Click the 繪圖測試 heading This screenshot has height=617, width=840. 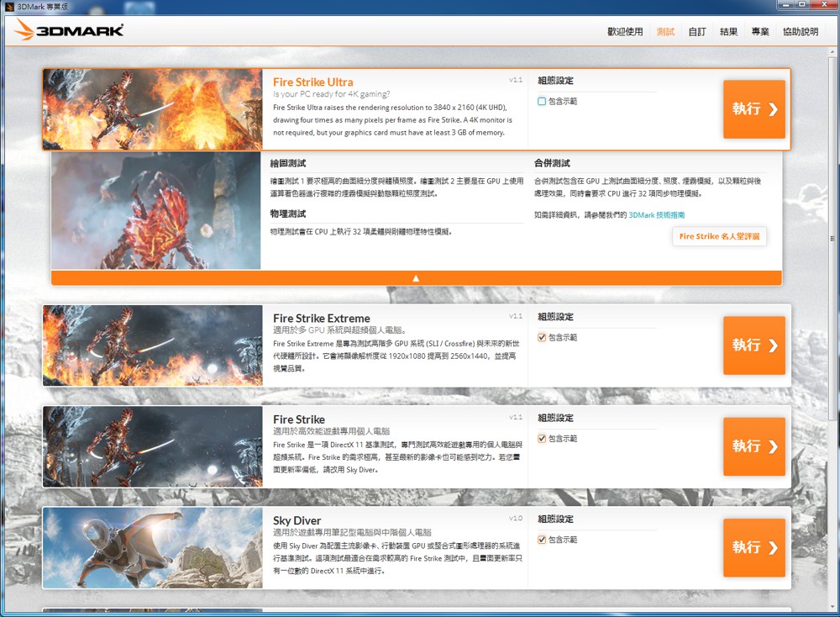[x=287, y=163]
